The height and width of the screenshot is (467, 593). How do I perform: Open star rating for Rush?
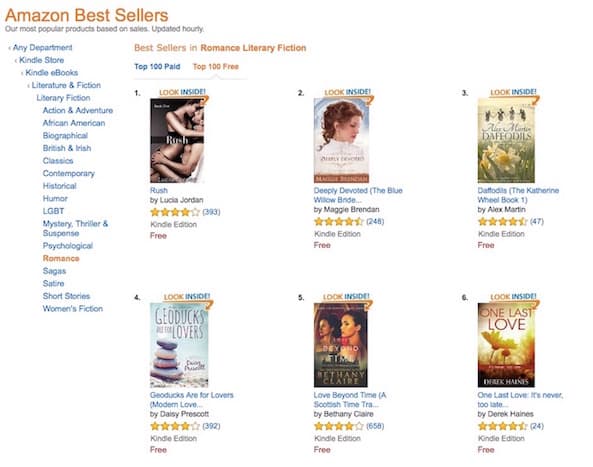point(175,212)
